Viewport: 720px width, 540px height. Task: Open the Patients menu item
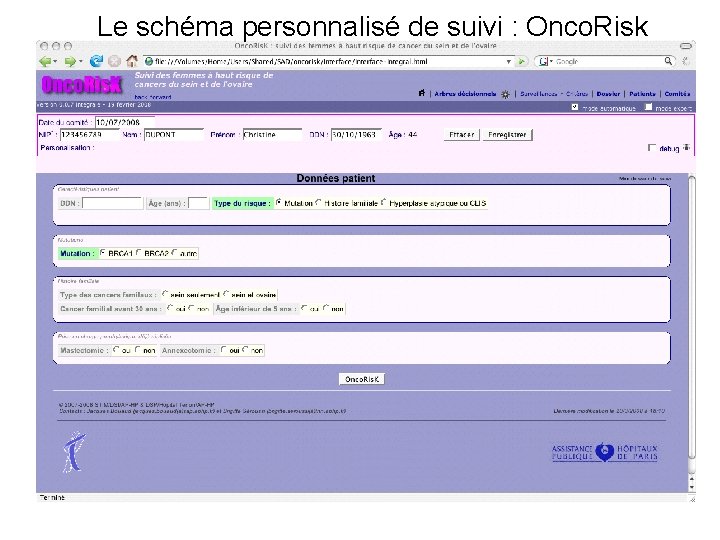(x=642, y=94)
